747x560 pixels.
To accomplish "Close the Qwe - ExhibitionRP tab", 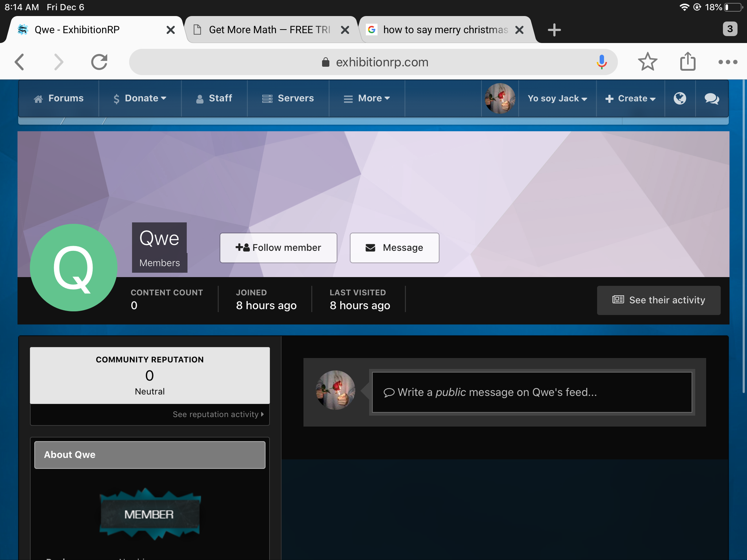I will [x=170, y=30].
